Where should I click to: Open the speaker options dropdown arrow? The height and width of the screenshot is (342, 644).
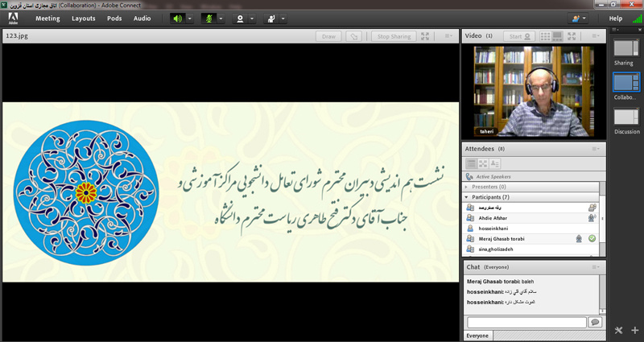190,18
